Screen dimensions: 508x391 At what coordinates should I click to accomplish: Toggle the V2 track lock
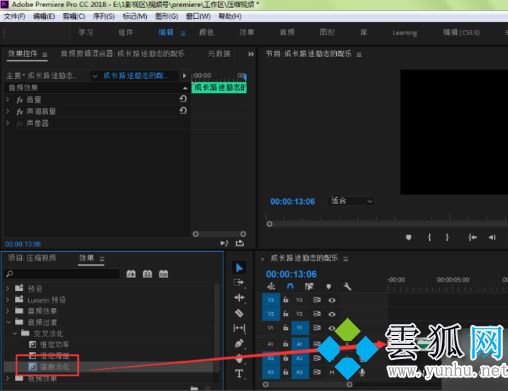[x=286, y=314]
